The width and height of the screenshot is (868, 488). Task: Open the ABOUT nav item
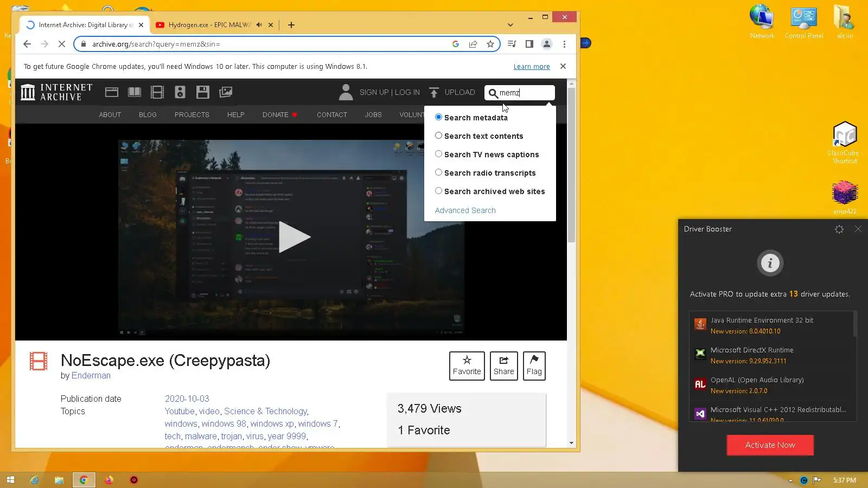(110, 115)
